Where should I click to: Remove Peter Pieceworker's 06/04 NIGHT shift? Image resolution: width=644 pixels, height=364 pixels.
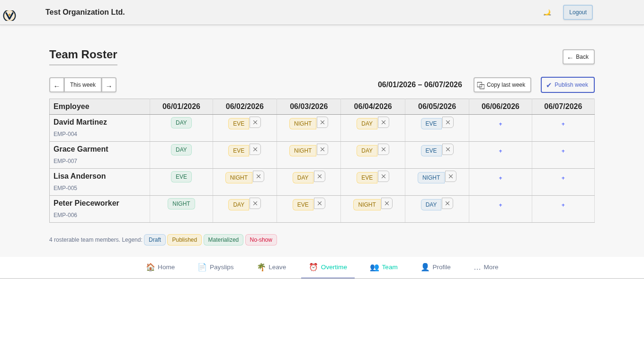[387, 203]
